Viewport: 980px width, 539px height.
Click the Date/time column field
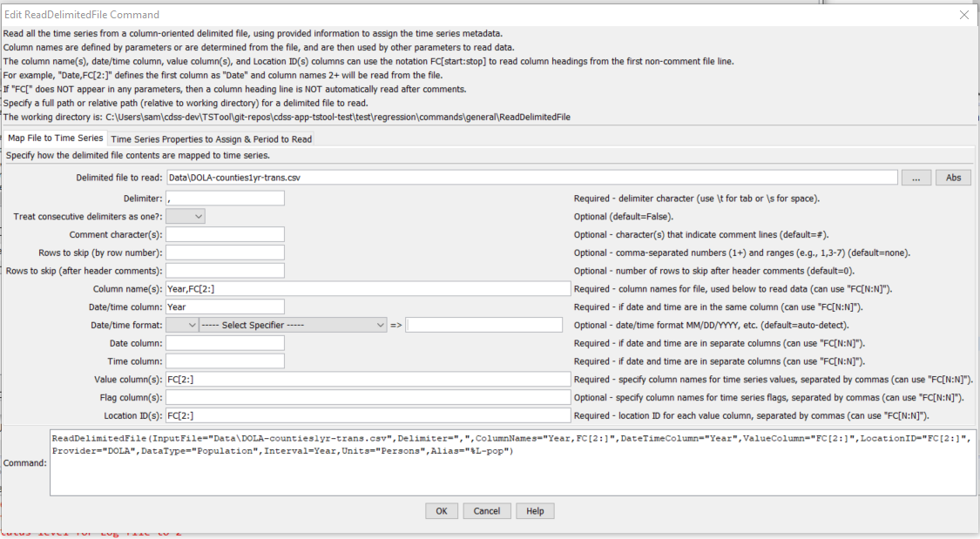tap(225, 307)
